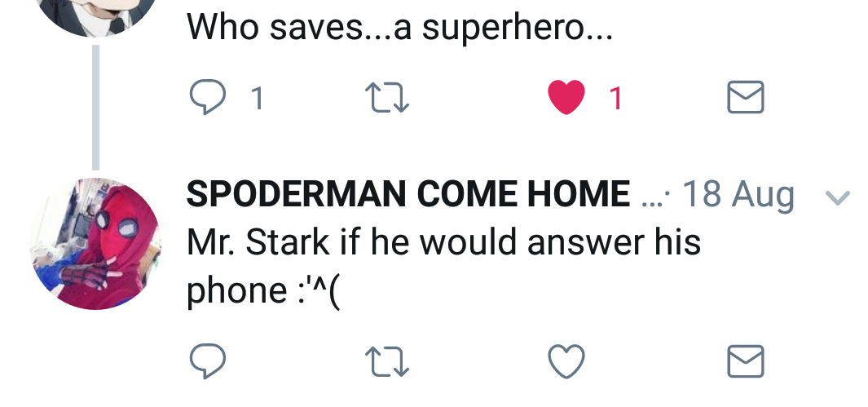Open the chevron menu beside 18 Aug

837,197
